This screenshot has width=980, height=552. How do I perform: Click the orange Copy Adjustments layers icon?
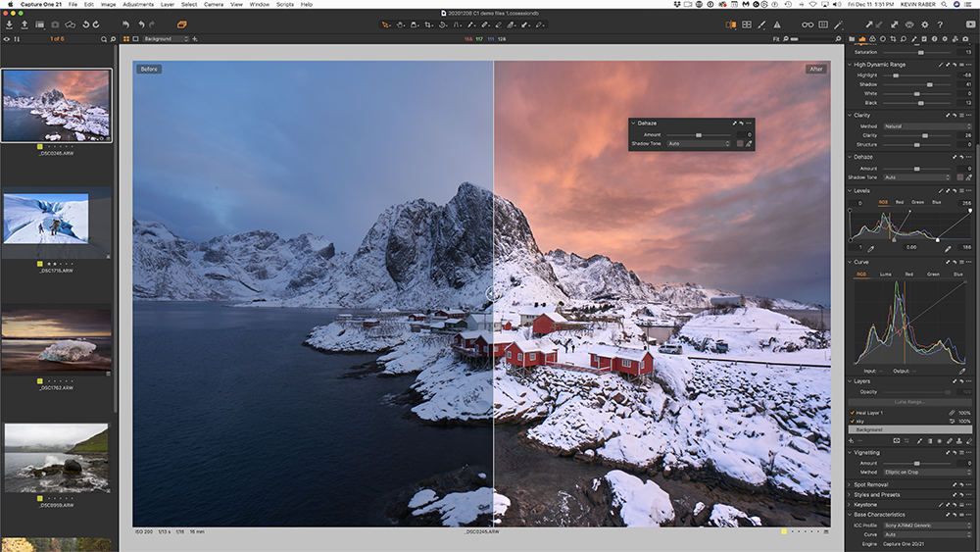click(182, 24)
